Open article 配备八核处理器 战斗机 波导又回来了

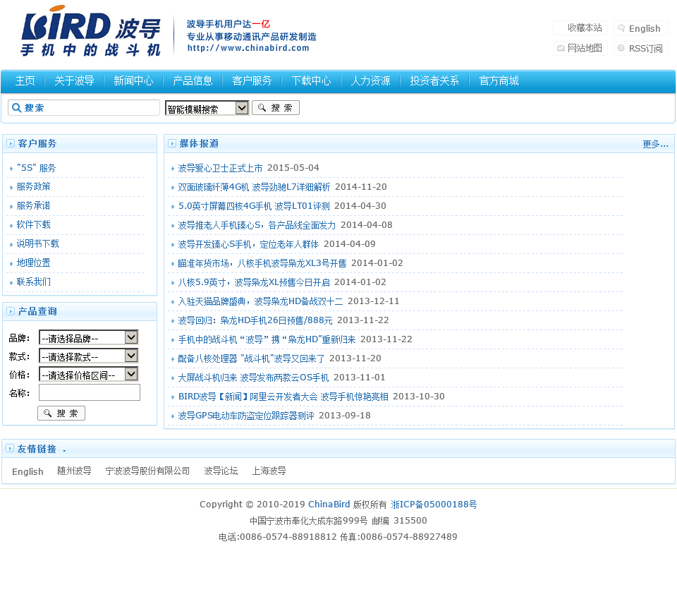click(251, 358)
